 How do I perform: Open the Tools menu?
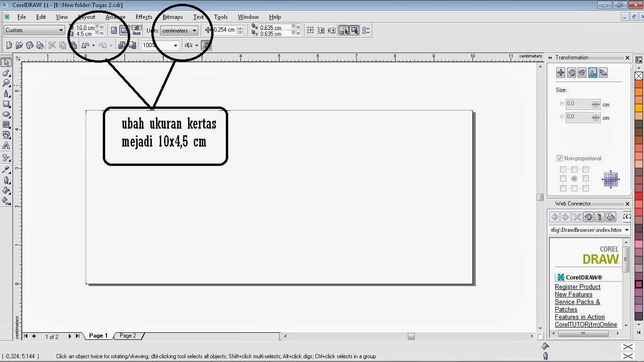tap(221, 16)
